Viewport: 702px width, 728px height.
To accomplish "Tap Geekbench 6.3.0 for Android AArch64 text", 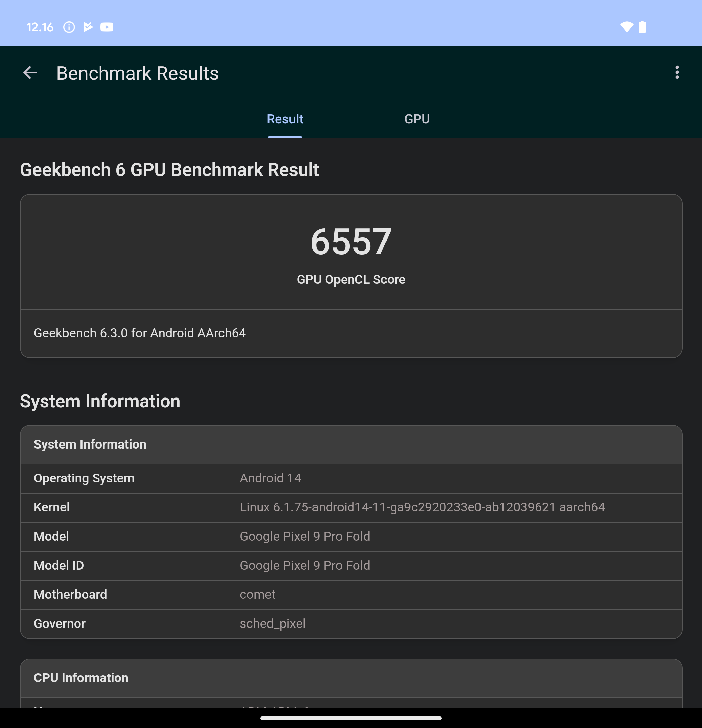I will tap(140, 333).
